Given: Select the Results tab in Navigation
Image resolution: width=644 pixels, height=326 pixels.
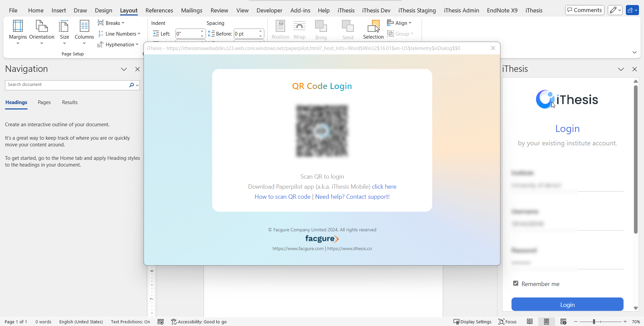Looking at the screenshot, I should click(70, 102).
